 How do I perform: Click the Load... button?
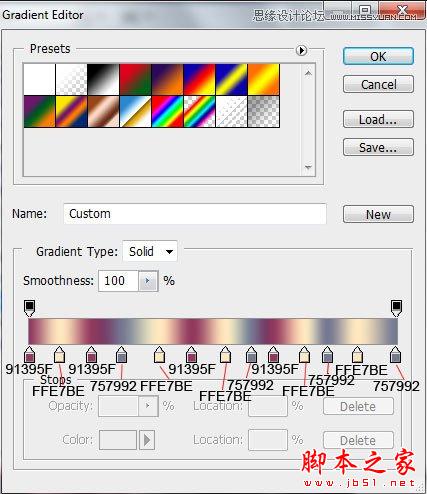(378, 119)
